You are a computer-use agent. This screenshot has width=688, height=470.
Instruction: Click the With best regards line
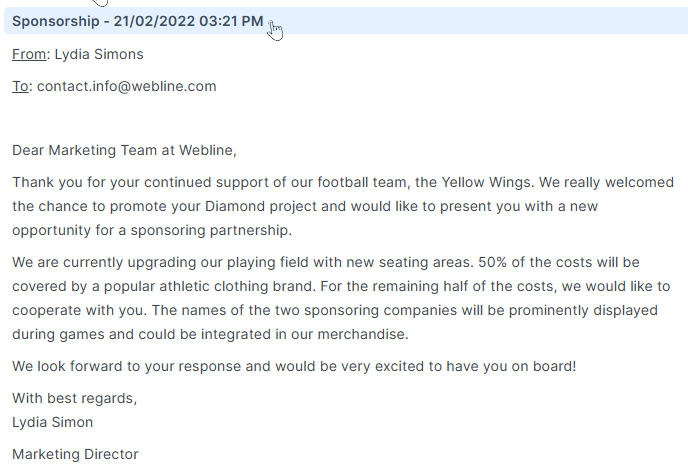pos(75,398)
